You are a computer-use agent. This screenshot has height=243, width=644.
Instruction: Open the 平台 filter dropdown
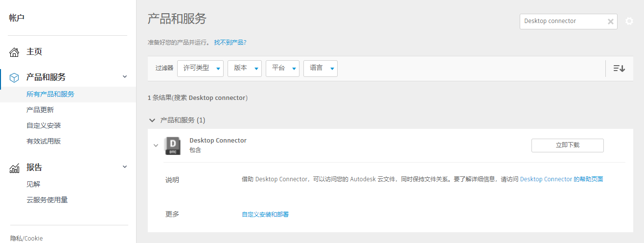(282, 68)
